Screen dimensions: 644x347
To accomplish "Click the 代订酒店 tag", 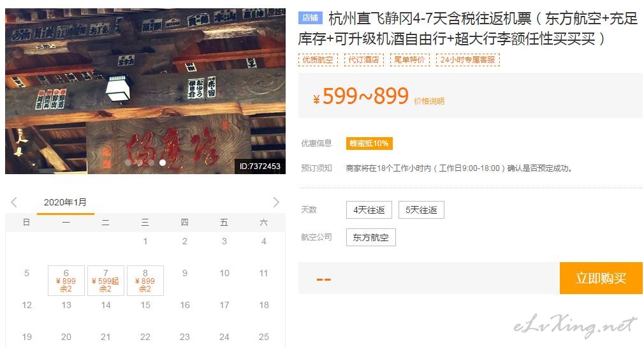I will tap(364, 59).
